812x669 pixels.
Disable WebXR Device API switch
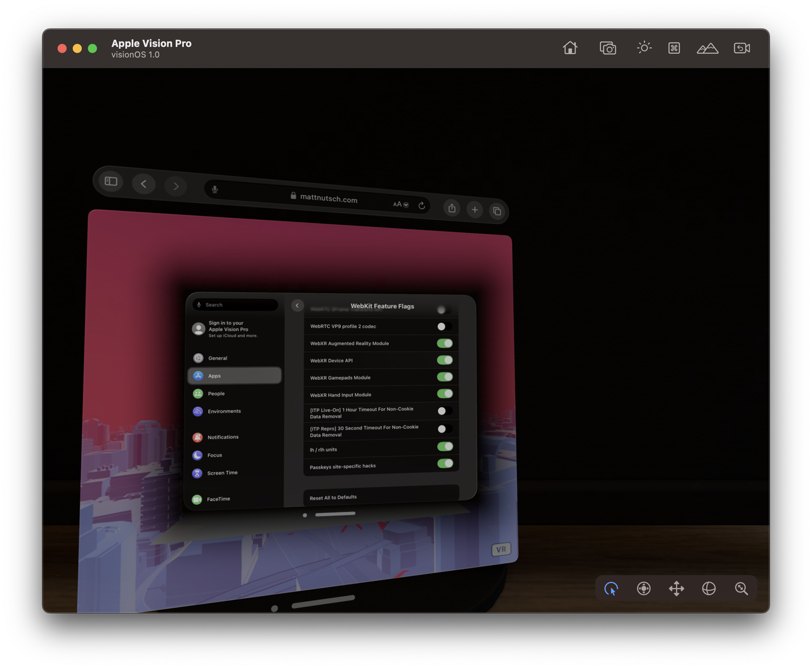(445, 360)
